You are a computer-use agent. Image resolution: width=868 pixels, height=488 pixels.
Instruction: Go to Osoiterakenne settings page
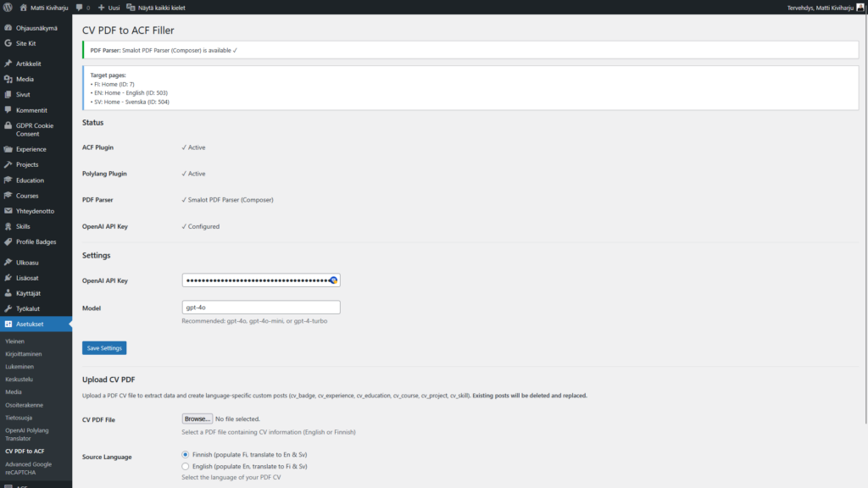tap(25, 404)
